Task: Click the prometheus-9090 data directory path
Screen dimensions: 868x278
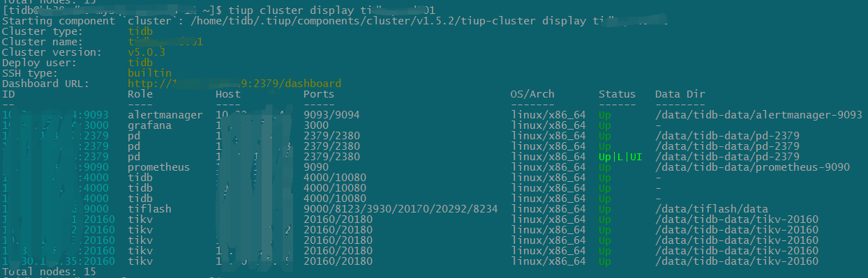Action: 752,167
